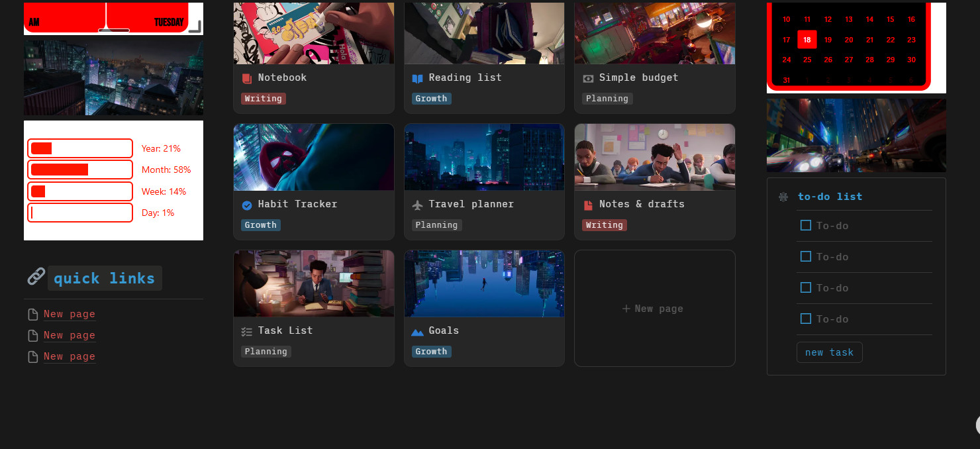Click the city skyline image under the clock
The width and height of the screenshot is (980, 449).
113,77
